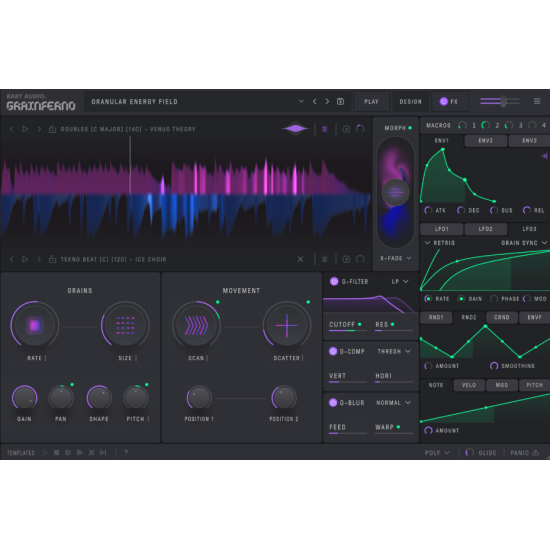Click the purple waveform shape icon
This screenshot has height=550, width=550.
(x=295, y=129)
